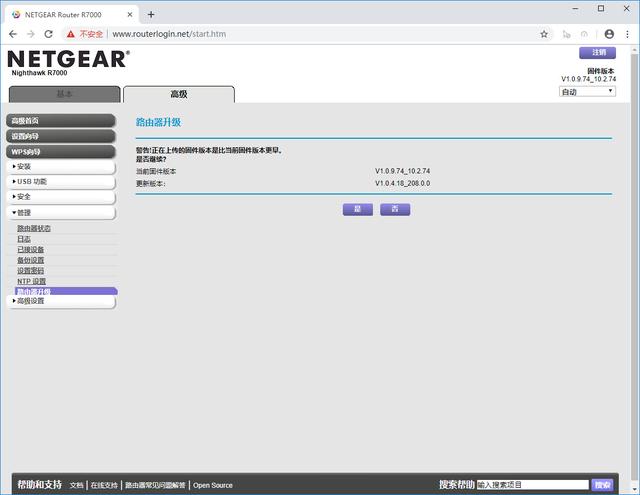The height and width of the screenshot is (495, 640).
Task: Click the 搜索 search button
Action: click(x=602, y=485)
